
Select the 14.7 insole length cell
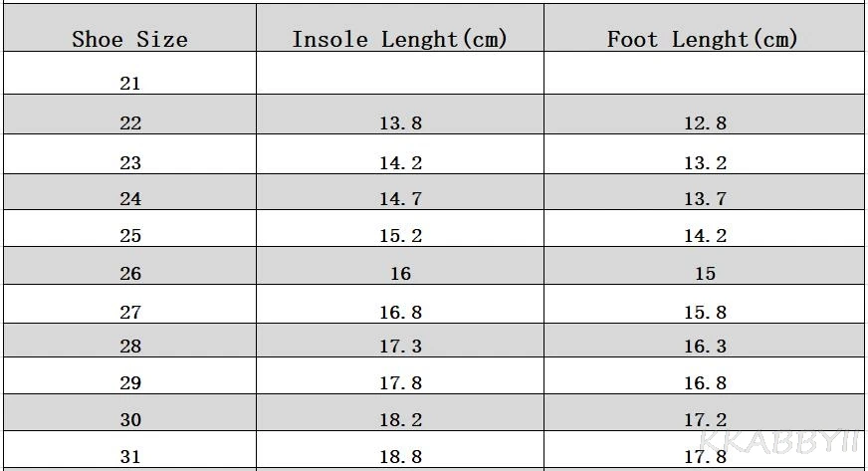click(400, 199)
